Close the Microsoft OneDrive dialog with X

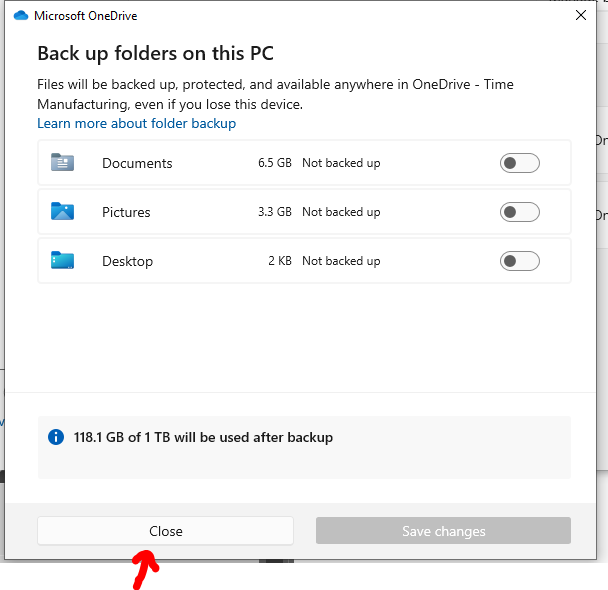click(x=581, y=15)
